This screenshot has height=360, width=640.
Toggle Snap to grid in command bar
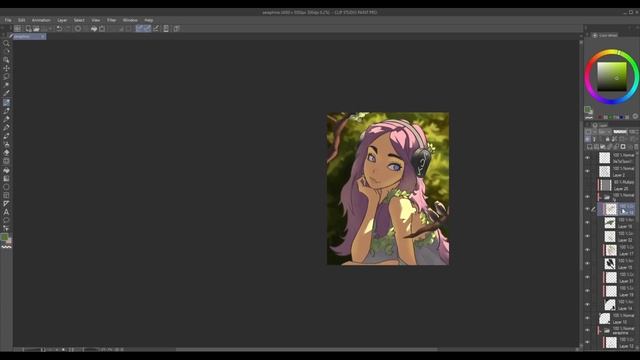pos(156,29)
